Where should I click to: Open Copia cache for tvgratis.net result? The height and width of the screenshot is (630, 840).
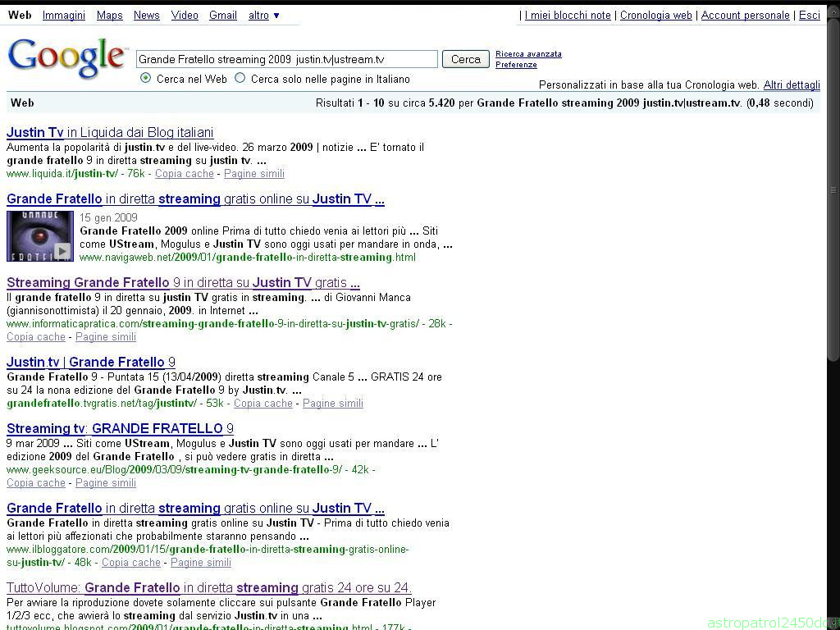tap(263, 404)
